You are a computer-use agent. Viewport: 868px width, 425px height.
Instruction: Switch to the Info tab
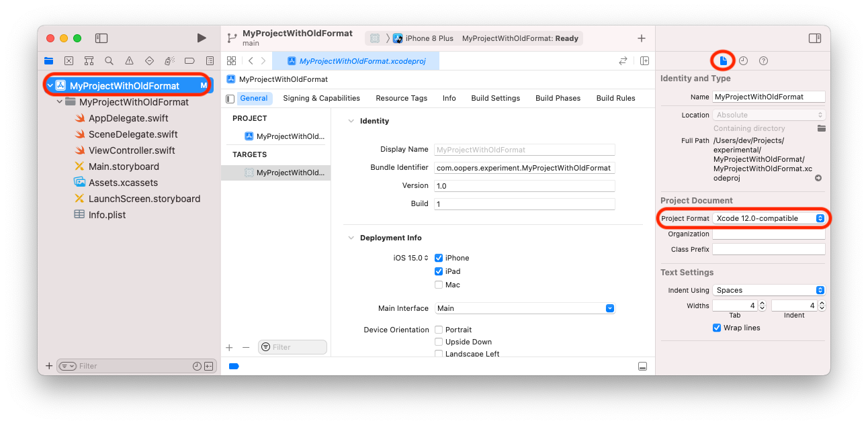[449, 98]
